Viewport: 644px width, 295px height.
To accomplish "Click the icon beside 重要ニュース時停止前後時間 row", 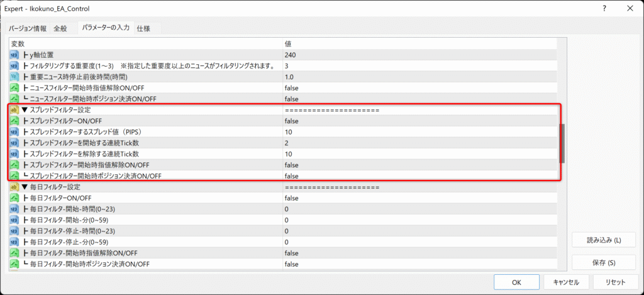I will (x=14, y=77).
